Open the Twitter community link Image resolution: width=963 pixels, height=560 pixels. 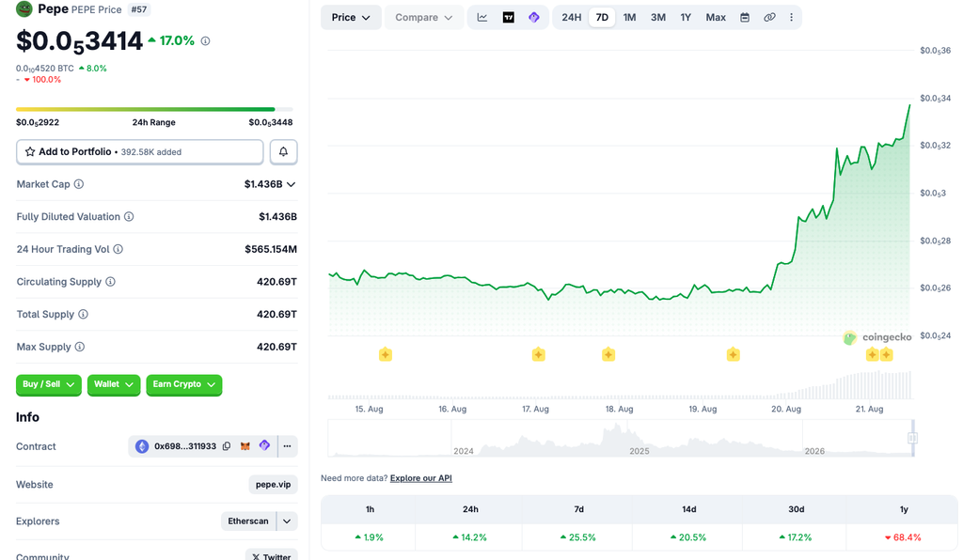(x=272, y=555)
